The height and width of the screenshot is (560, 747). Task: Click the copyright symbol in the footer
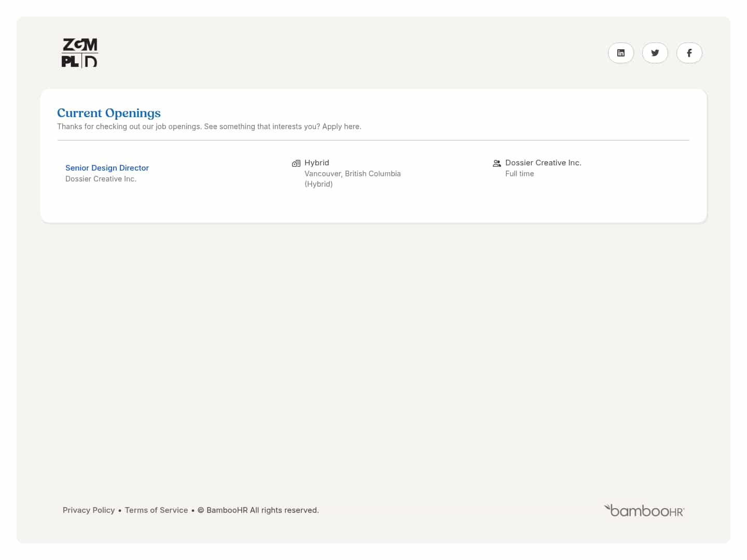tap(201, 510)
